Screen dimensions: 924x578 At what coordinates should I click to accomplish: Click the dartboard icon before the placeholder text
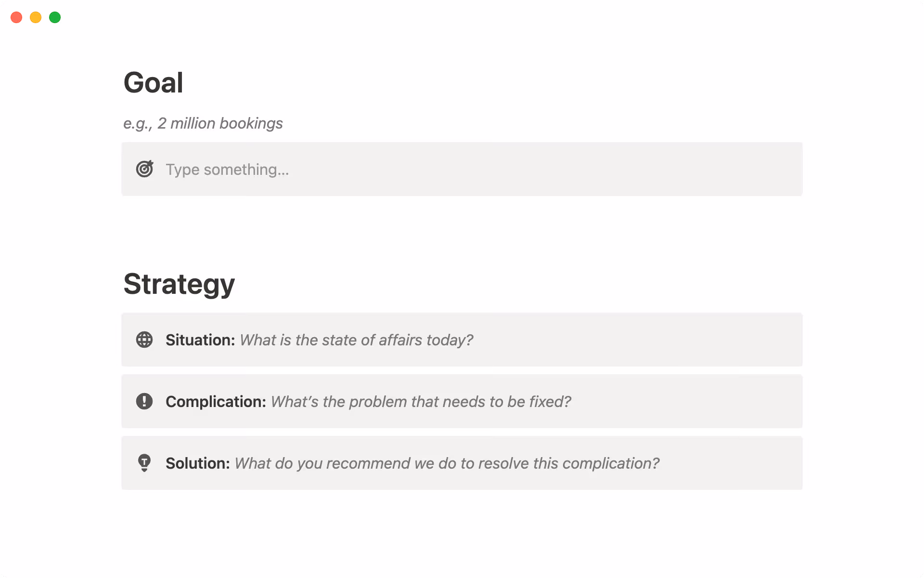144,169
